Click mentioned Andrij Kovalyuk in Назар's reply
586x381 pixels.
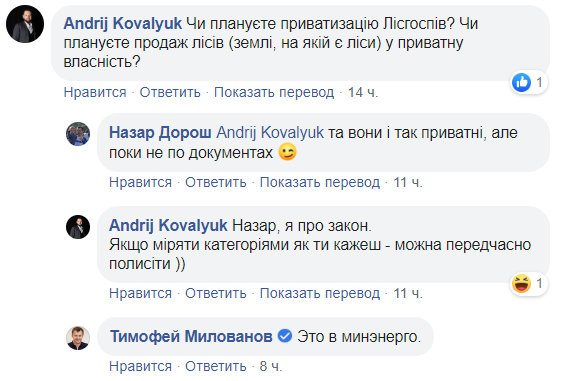coord(270,133)
